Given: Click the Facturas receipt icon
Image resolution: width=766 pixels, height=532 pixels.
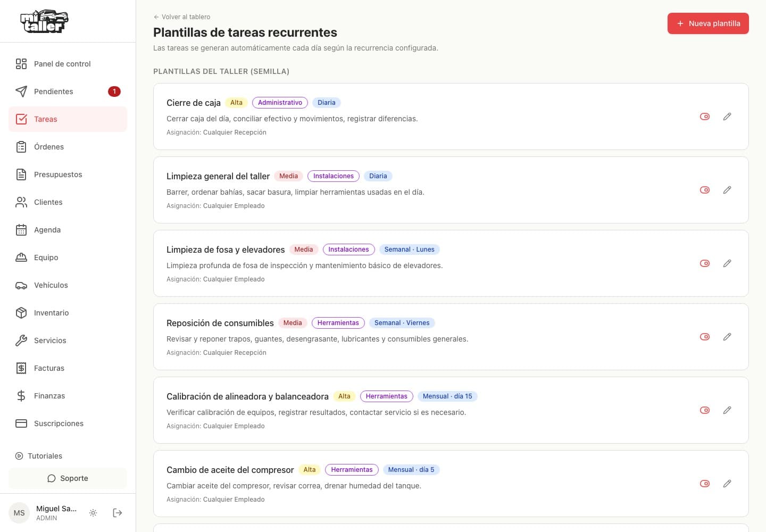Looking at the screenshot, I should 21,368.
